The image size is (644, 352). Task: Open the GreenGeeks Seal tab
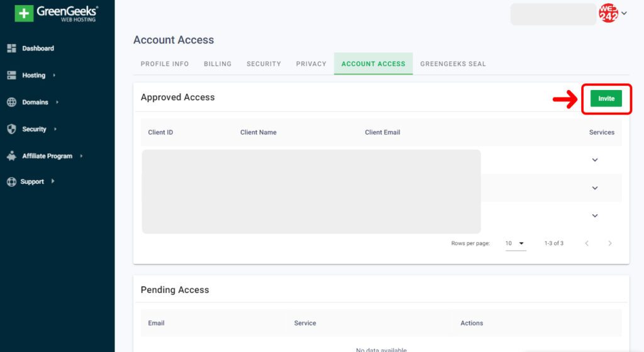pos(453,64)
